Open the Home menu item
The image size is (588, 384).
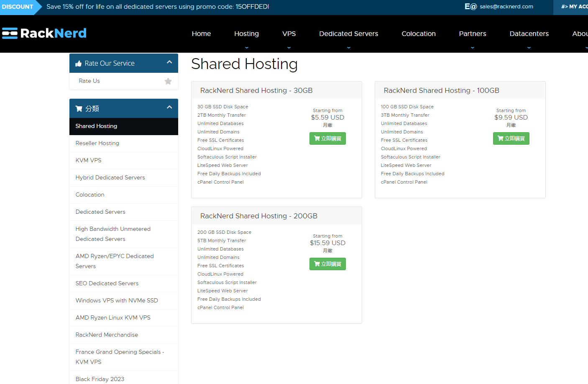coord(201,34)
